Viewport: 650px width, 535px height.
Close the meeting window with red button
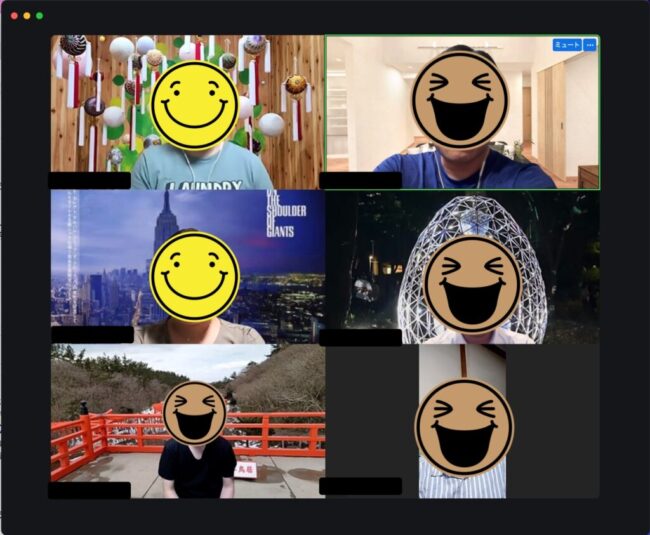tap(15, 16)
